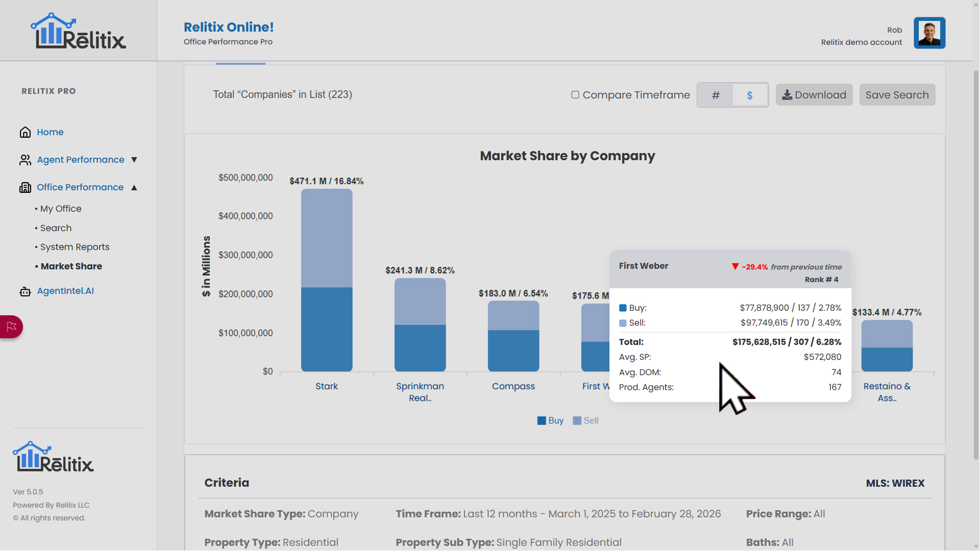Image resolution: width=980 pixels, height=551 pixels.
Task: Collapse the Office Performance section
Action: (134, 188)
